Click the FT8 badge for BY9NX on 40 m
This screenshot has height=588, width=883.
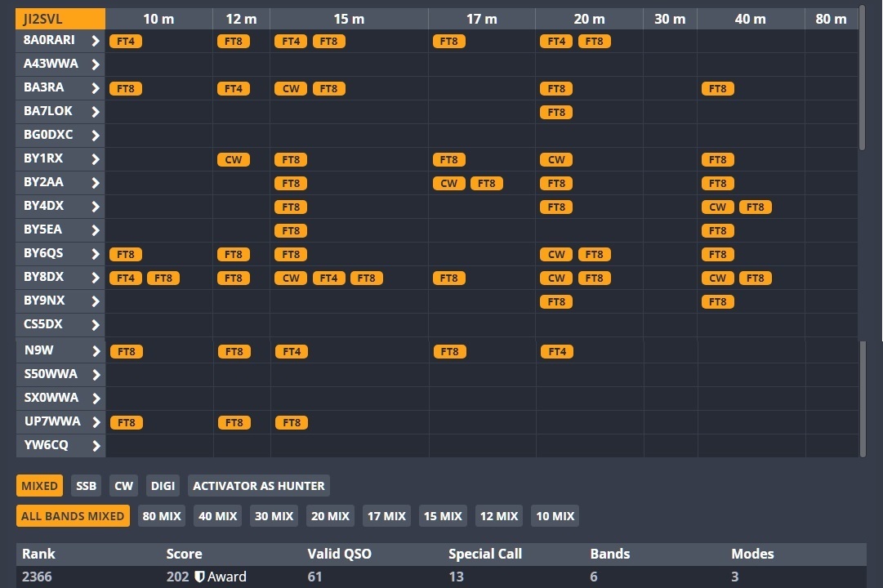(x=718, y=302)
